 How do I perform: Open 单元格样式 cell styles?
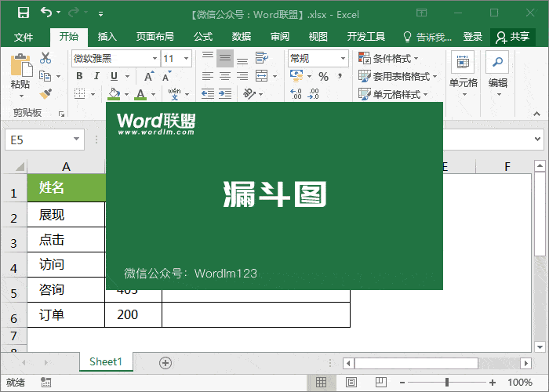pyautogui.click(x=393, y=94)
